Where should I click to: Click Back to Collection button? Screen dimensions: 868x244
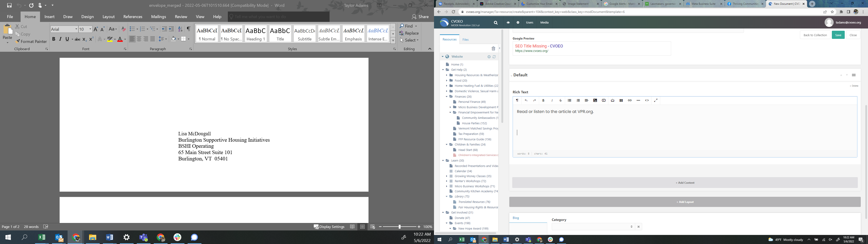click(x=815, y=35)
